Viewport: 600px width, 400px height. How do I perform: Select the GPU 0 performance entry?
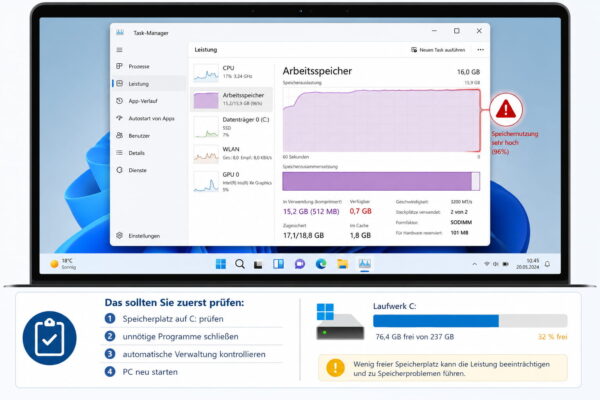pos(232,182)
